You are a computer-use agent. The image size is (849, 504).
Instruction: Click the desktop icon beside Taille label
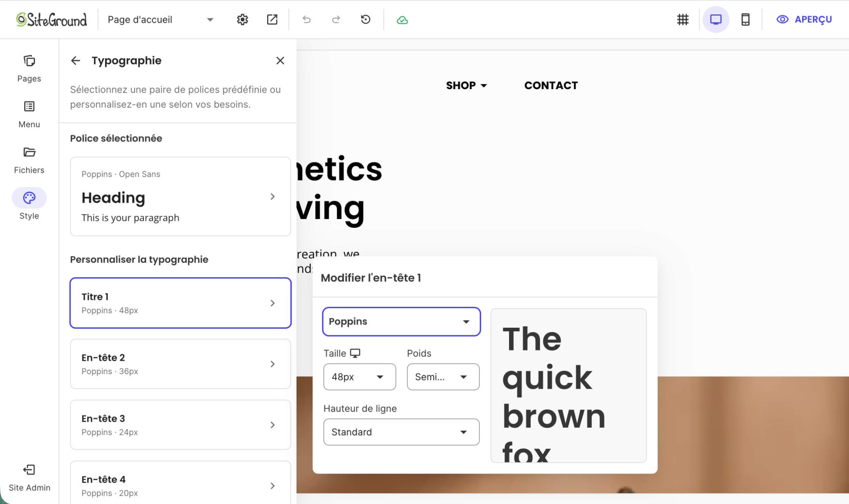pyautogui.click(x=355, y=354)
